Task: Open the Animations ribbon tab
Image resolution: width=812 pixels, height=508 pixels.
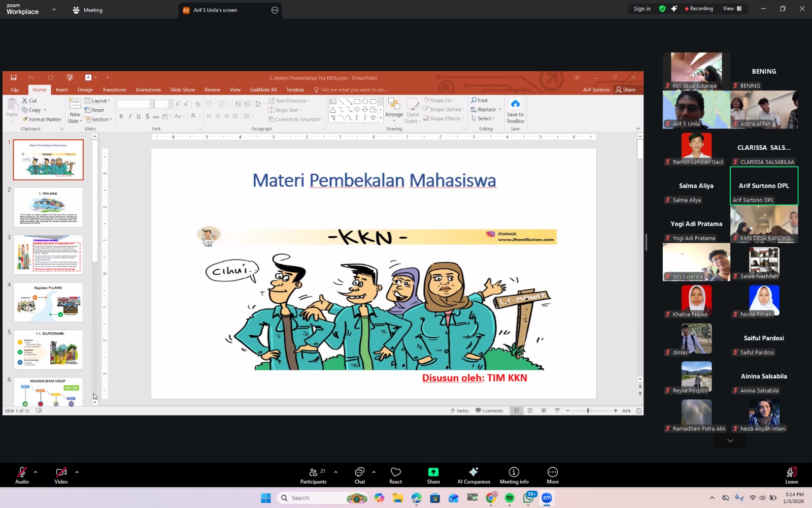Action: [x=148, y=90]
